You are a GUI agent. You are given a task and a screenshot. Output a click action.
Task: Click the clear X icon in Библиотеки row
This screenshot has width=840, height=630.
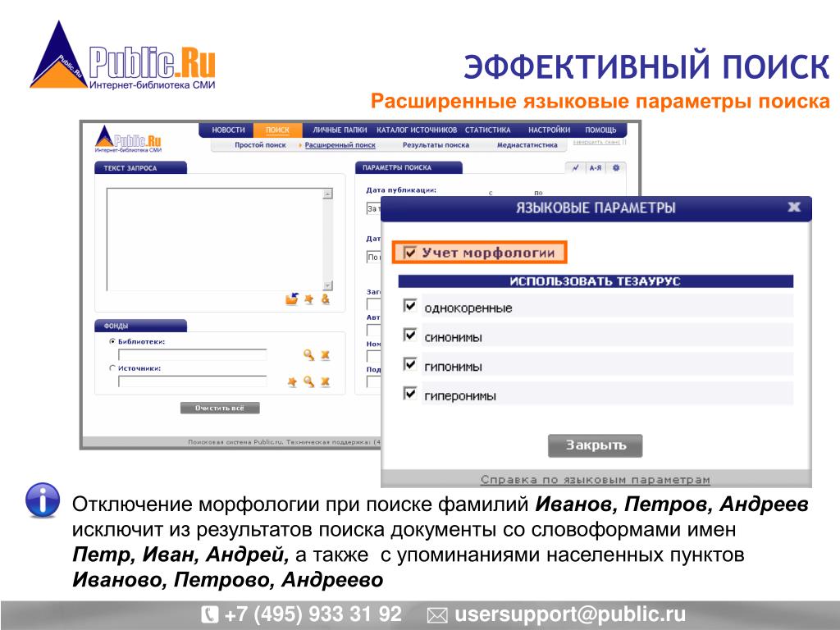325,354
